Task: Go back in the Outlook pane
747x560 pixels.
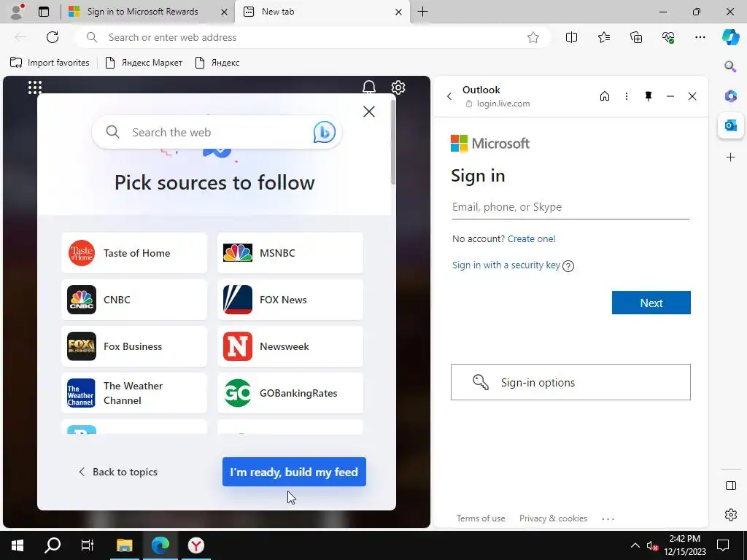Action: (449, 96)
